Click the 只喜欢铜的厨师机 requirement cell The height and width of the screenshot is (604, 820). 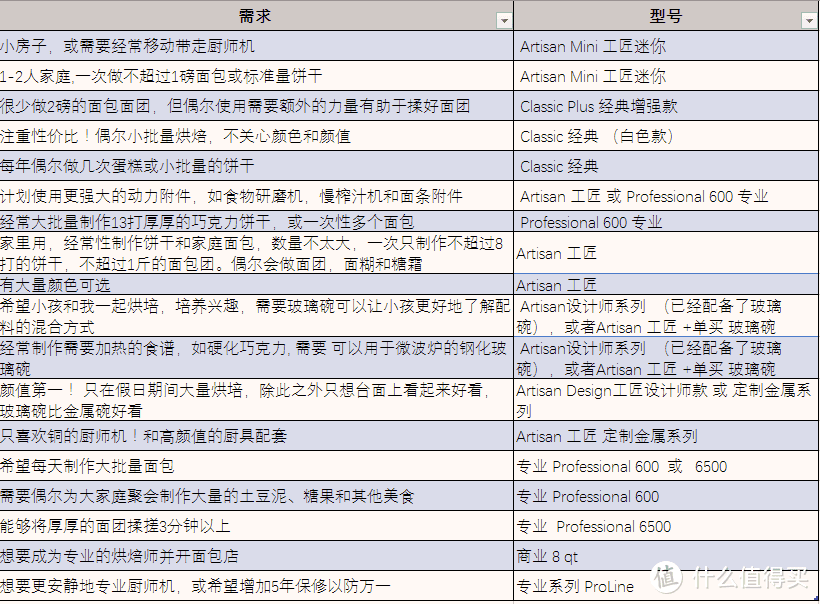click(x=256, y=436)
